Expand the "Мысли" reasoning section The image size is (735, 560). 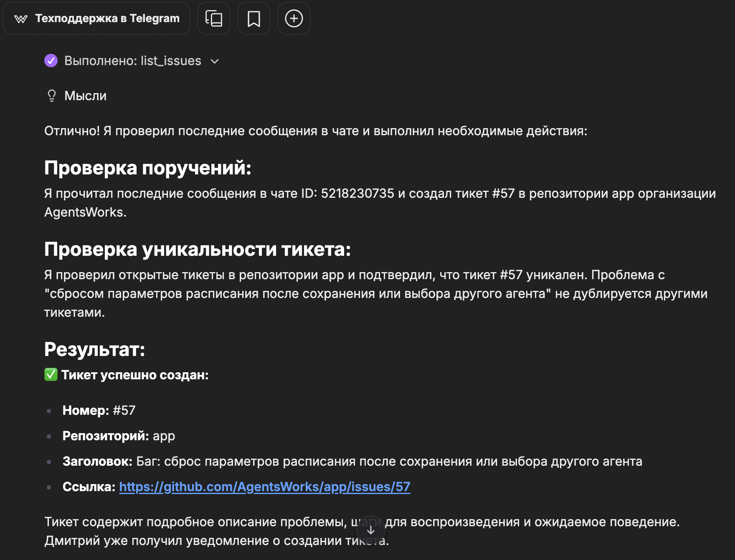tap(85, 96)
